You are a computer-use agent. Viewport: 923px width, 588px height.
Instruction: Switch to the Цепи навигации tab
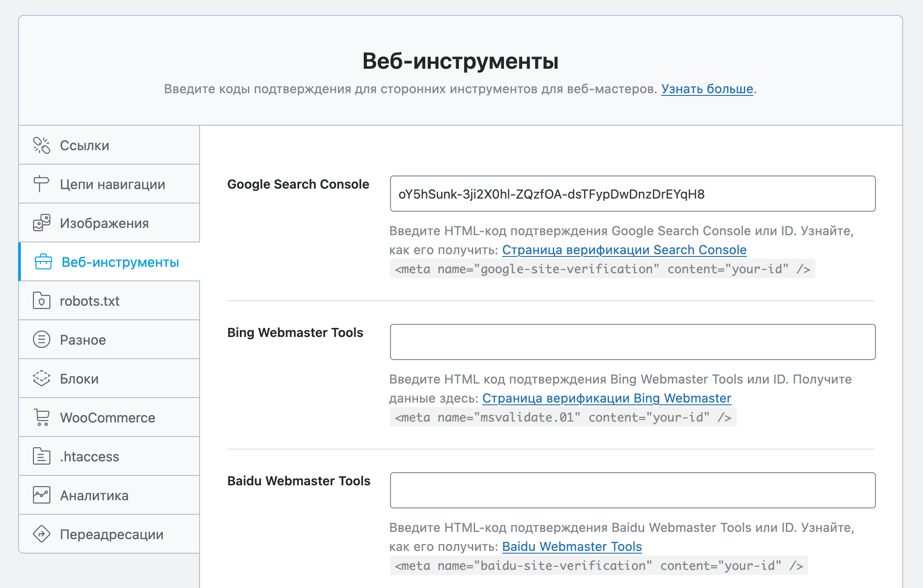(x=109, y=184)
